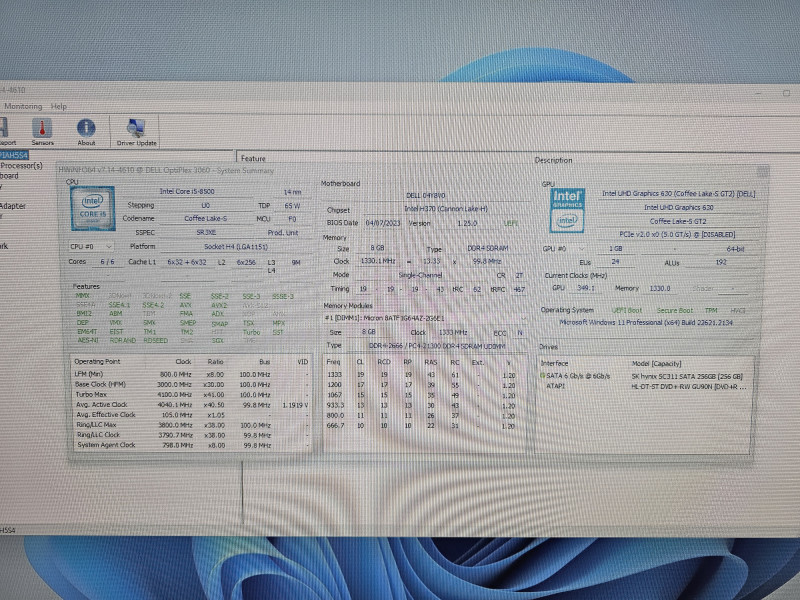Click the tRFC value 467
This screenshot has width=800, height=600.
(519, 289)
